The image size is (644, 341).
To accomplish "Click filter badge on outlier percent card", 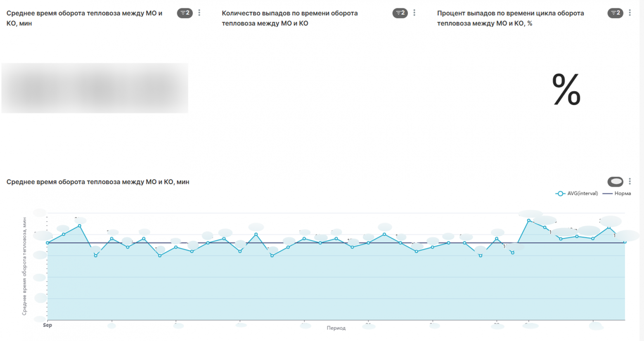I will (615, 13).
